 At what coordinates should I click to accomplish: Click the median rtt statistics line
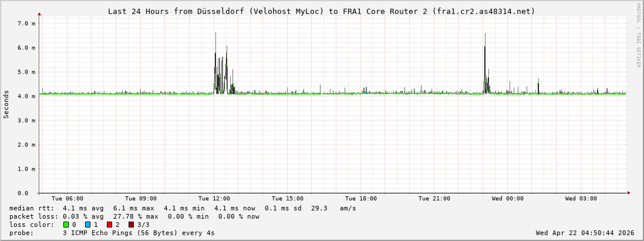click(183, 208)
